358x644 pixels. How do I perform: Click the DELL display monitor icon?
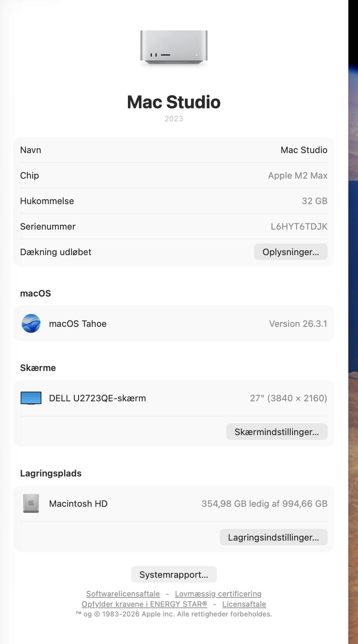[x=31, y=398]
